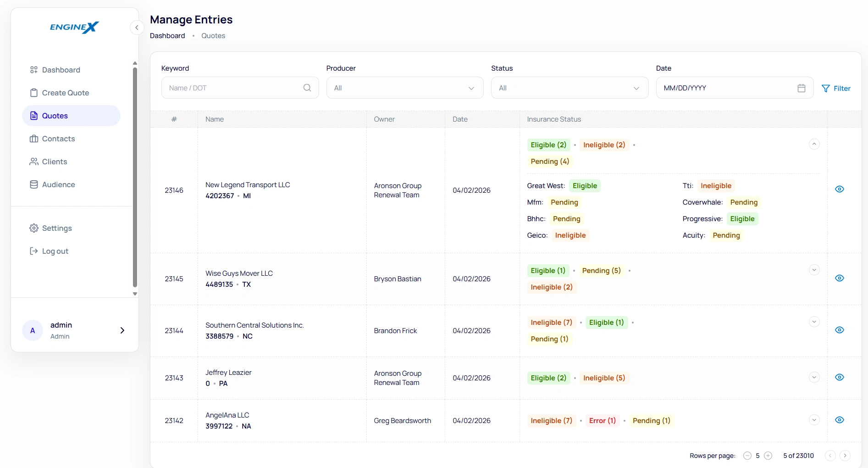Click the EngineX logo
868x468 pixels.
point(74,28)
